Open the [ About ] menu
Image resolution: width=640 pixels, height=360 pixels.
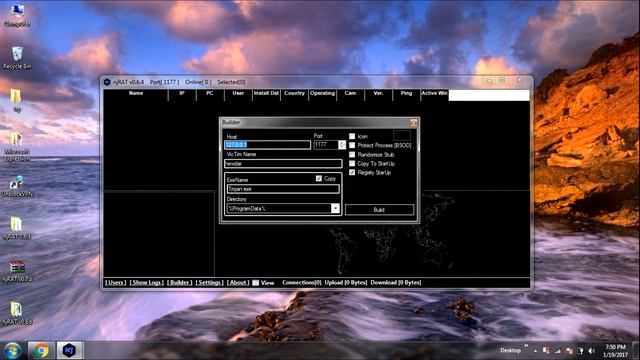point(238,282)
